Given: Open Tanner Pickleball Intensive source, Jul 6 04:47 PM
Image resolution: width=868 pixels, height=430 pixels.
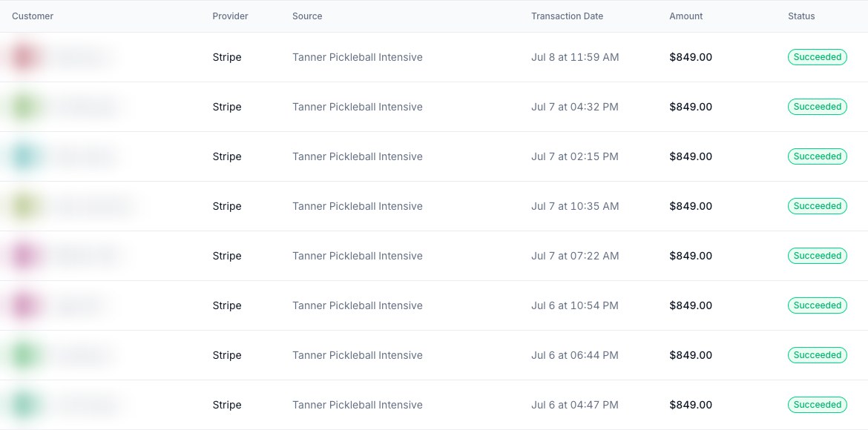Looking at the screenshot, I should pyautogui.click(x=357, y=405).
